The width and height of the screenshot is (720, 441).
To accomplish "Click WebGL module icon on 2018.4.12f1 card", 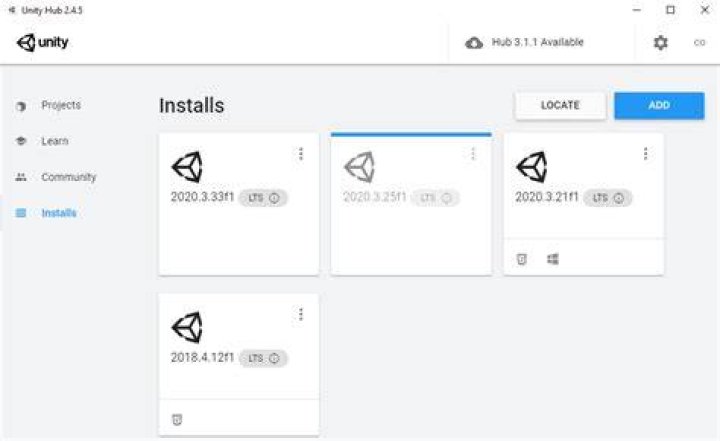I will 177,419.
